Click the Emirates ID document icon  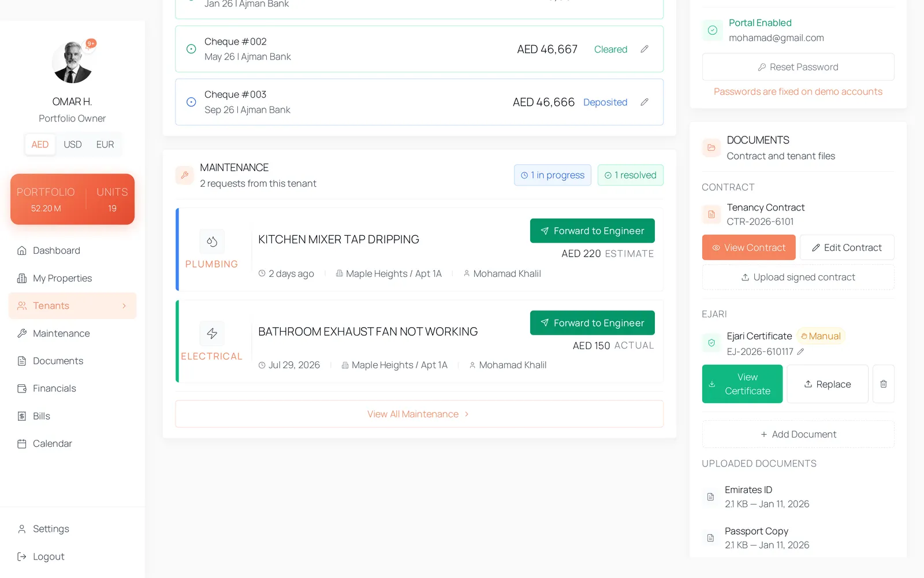(x=711, y=497)
